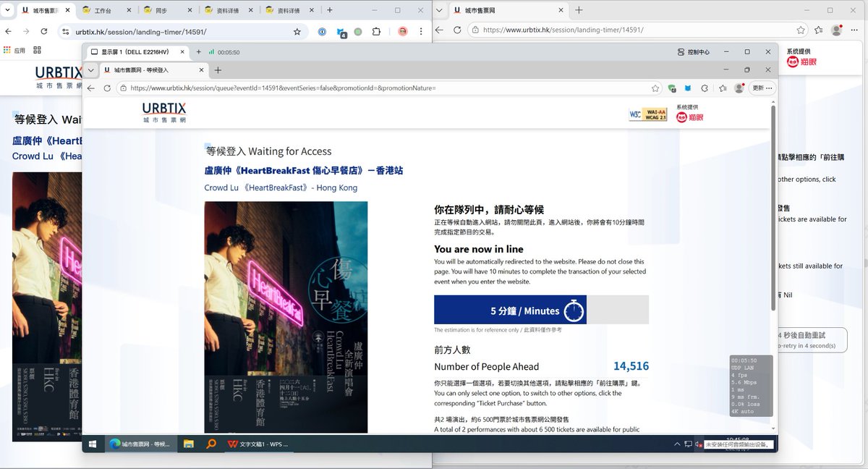Open new tab in remote Edge browser

(x=218, y=70)
